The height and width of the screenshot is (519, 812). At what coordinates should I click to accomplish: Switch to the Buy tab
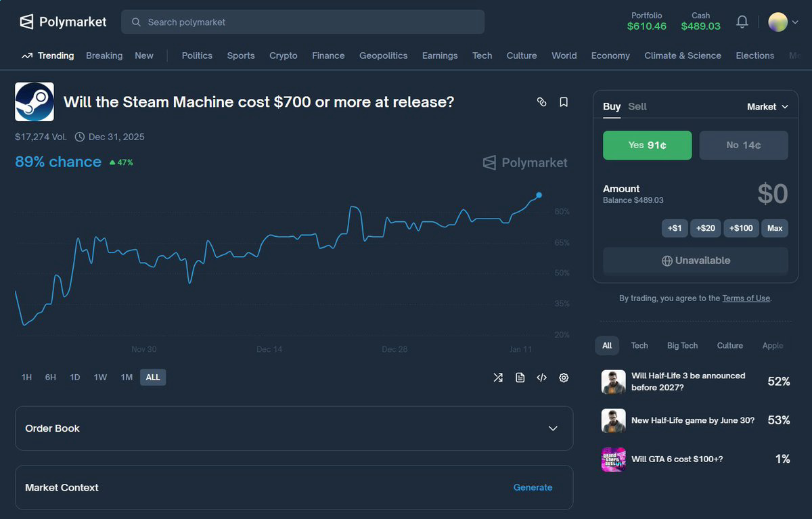(x=612, y=107)
